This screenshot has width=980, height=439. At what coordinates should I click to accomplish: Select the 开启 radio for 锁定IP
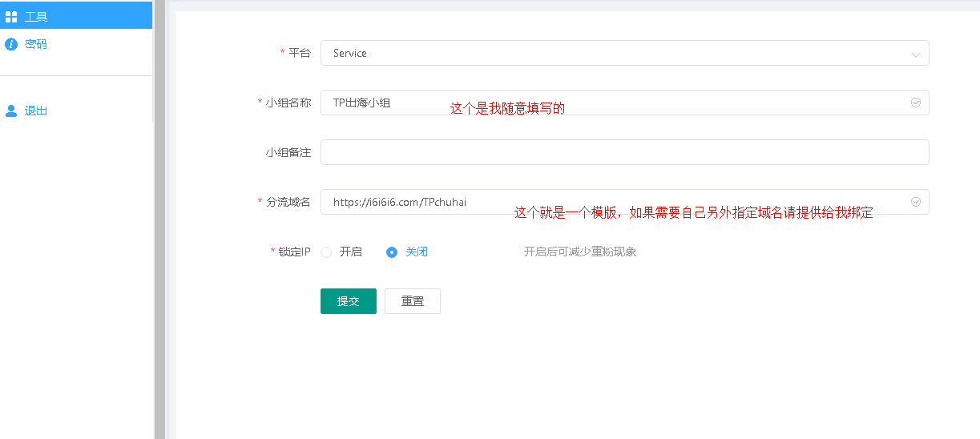click(x=326, y=252)
